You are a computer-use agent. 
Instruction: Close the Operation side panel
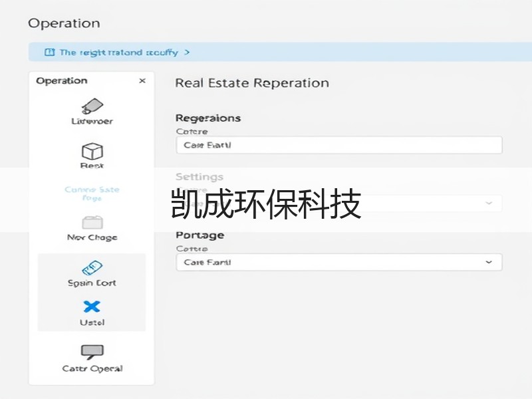point(142,80)
